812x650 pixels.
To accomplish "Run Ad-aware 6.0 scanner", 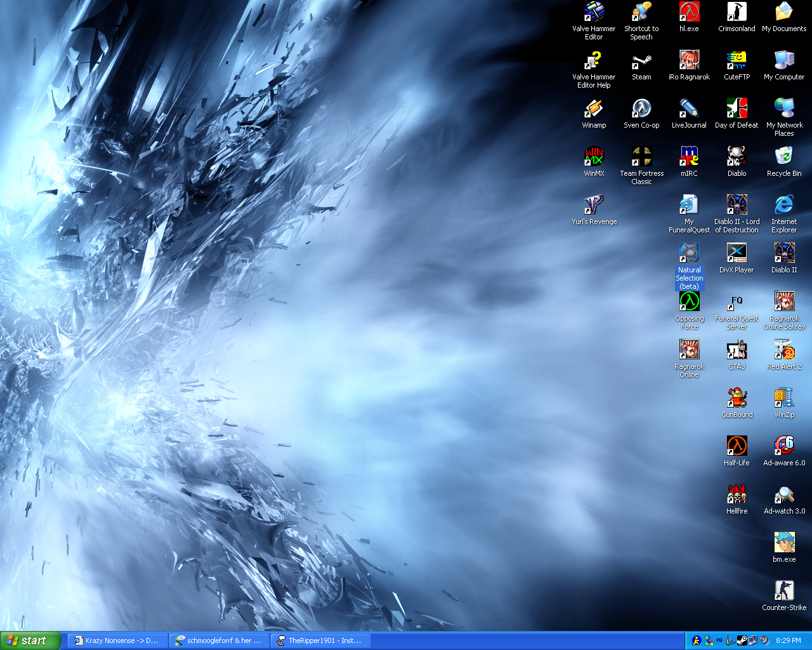I will coord(784,447).
